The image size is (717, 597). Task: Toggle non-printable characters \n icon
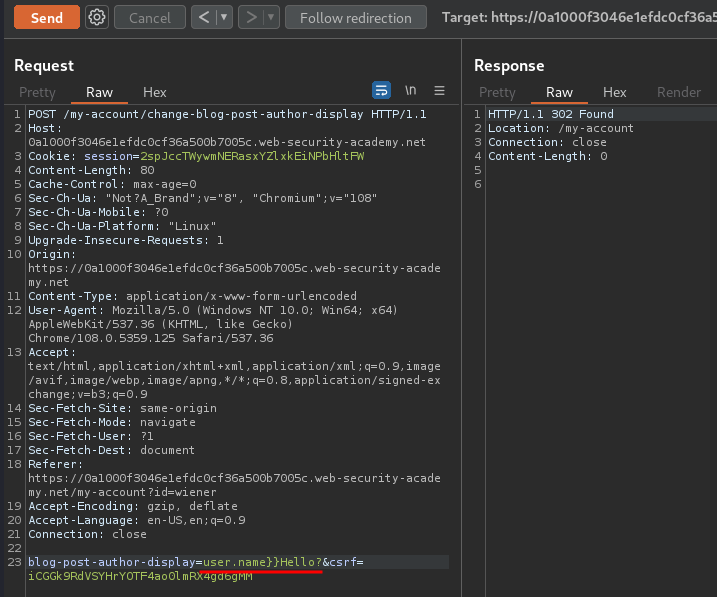[411, 90]
